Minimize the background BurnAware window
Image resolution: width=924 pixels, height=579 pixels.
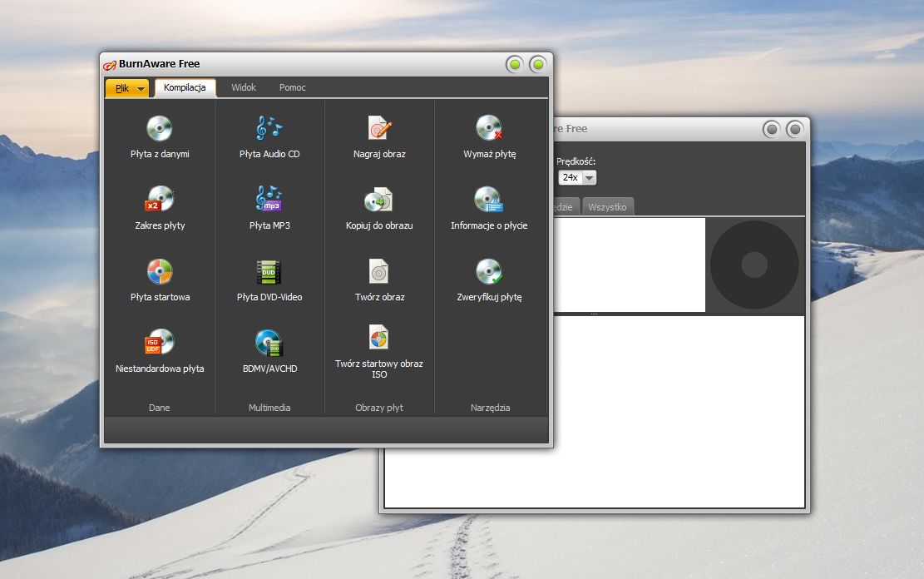(771, 129)
